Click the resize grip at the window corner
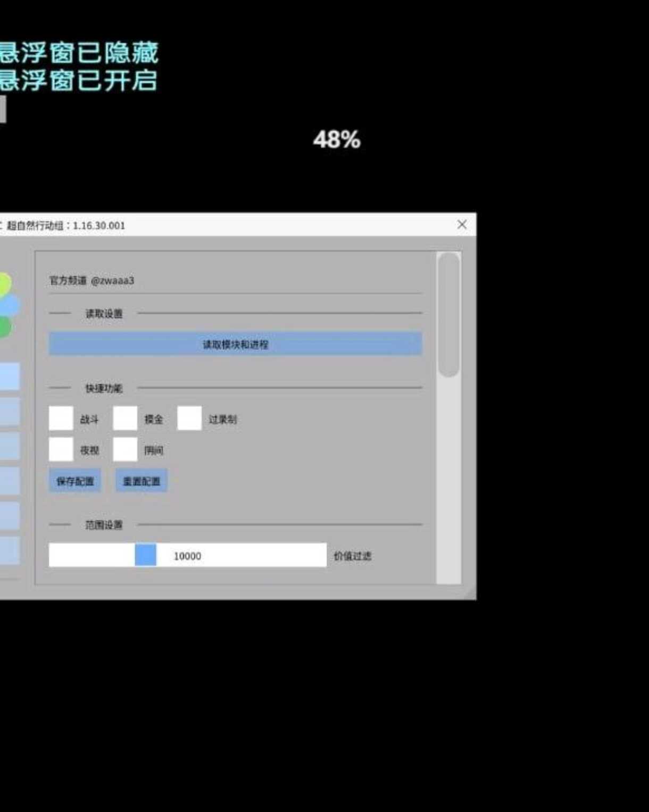Screen dimensions: 649x812 tap(470, 593)
